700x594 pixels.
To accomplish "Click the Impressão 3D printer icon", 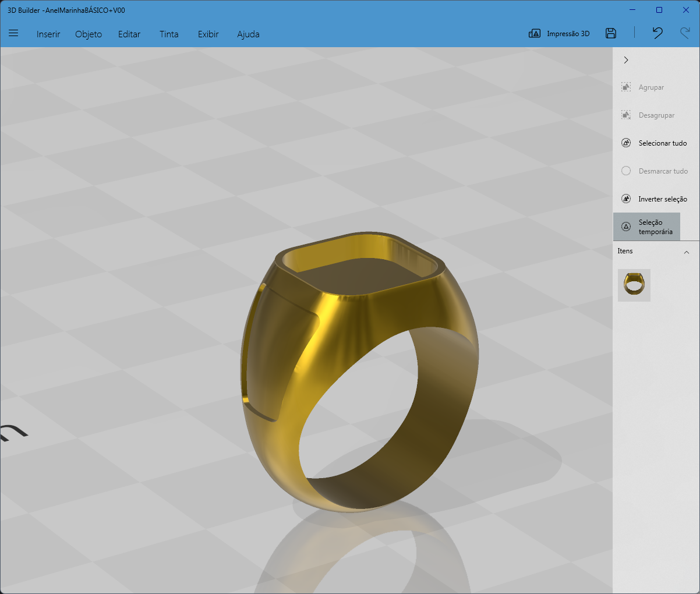I will [x=534, y=34].
